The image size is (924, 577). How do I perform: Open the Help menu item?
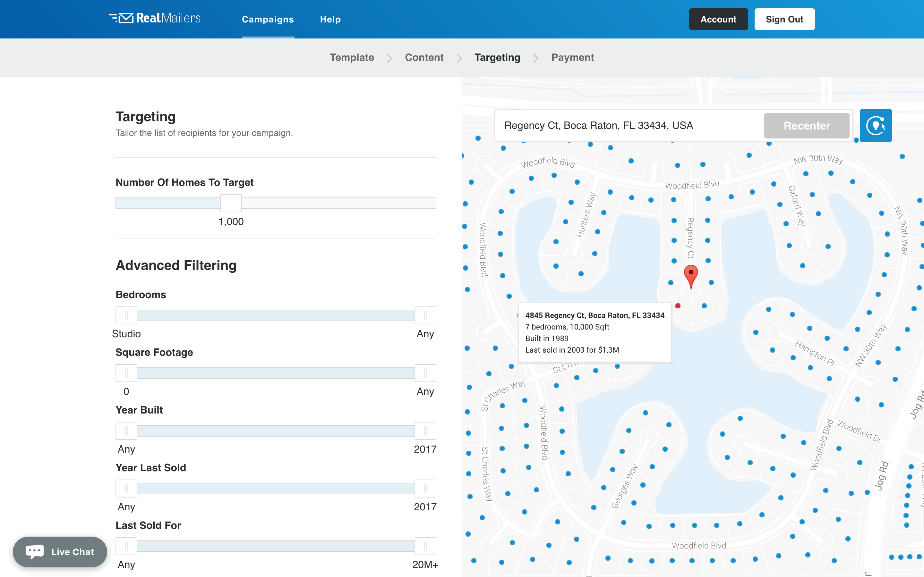click(330, 20)
